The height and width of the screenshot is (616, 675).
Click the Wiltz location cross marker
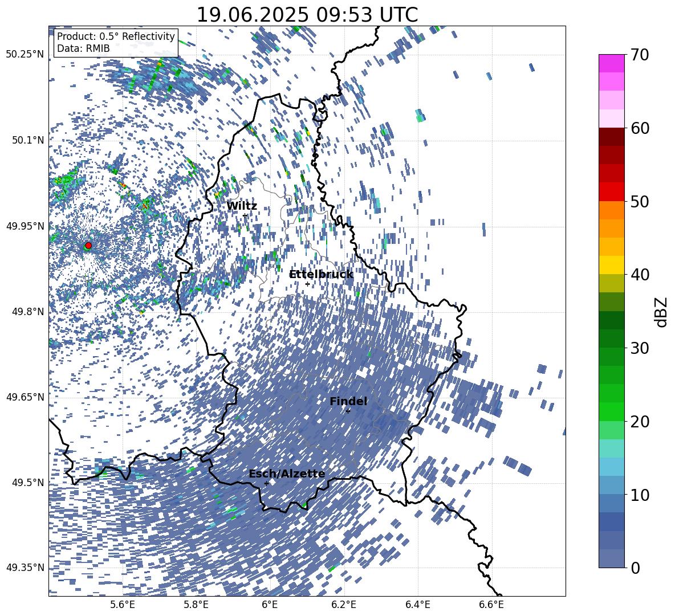point(245,215)
